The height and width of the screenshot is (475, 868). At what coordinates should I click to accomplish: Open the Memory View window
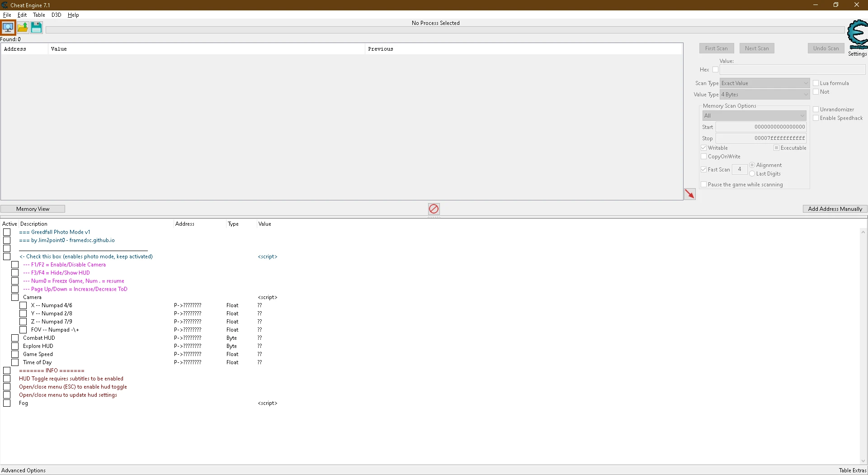[33, 209]
